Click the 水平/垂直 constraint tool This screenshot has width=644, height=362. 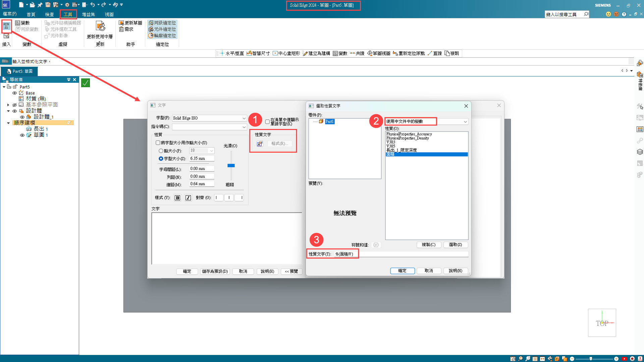click(231, 53)
